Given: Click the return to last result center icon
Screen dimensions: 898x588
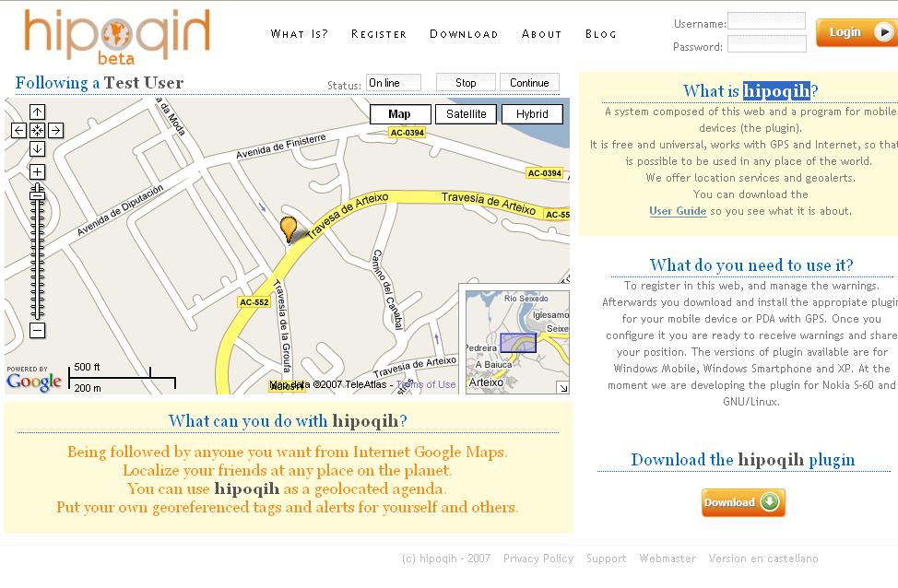Looking at the screenshot, I should [37, 131].
